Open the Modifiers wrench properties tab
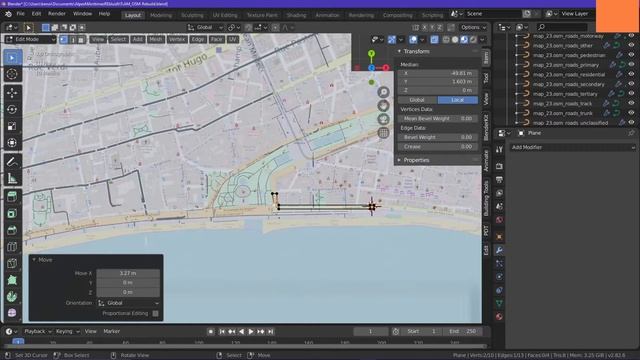This screenshot has width=640, height=360. click(499, 250)
